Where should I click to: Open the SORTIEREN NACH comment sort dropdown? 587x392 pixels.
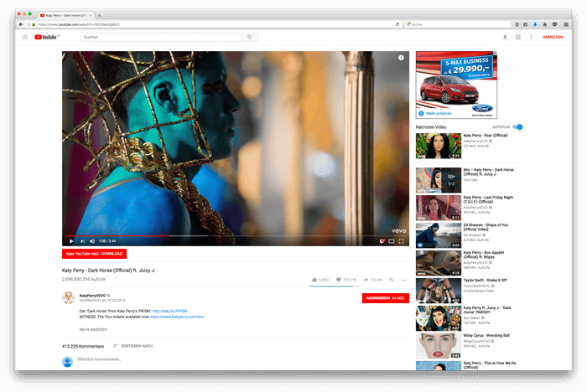click(x=132, y=346)
